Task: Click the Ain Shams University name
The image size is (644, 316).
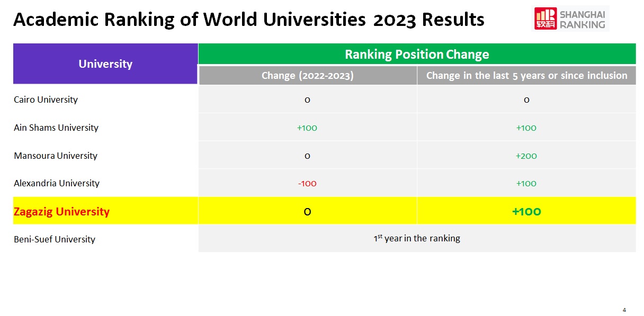Action: (x=56, y=128)
